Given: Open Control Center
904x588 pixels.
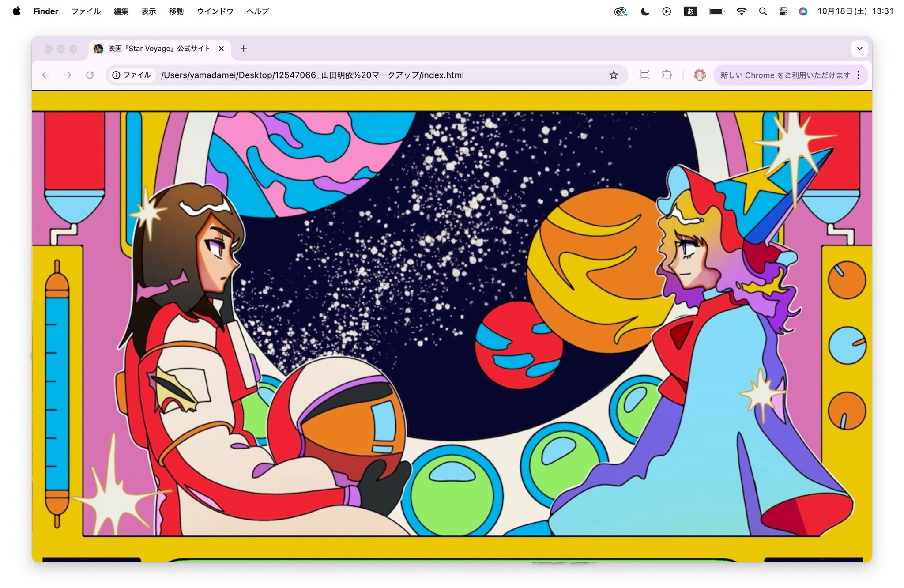Looking at the screenshot, I should (783, 11).
